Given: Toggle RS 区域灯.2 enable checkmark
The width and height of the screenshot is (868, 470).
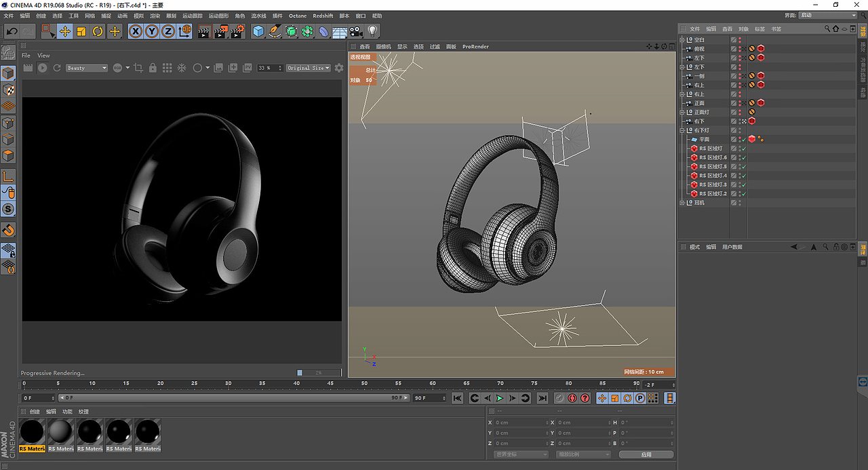Looking at the screenshot, I should [x=744, y=193].
